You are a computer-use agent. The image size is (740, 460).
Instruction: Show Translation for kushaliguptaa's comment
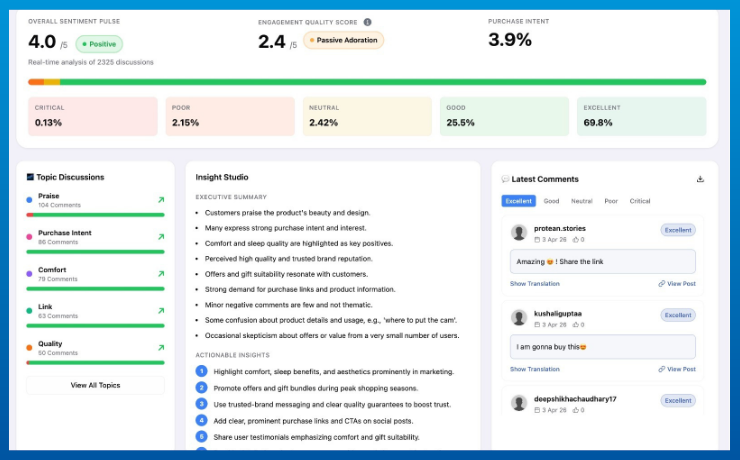click(534, 369)
